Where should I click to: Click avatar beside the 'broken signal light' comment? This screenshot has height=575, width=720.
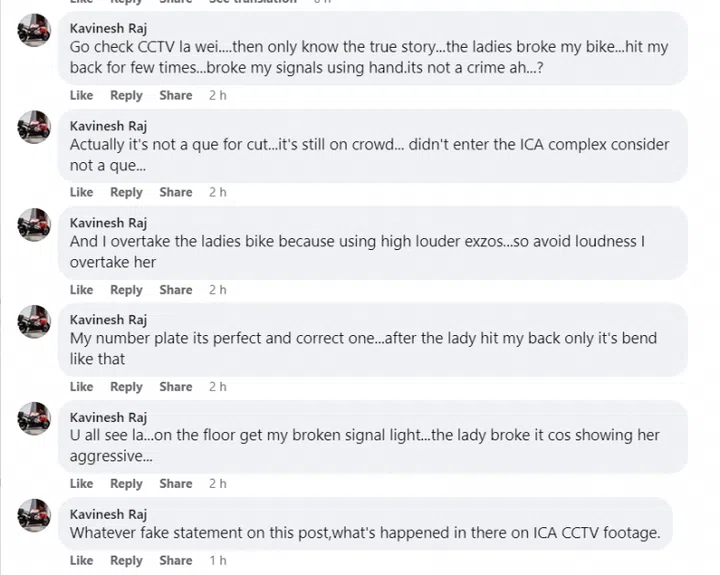34,419
